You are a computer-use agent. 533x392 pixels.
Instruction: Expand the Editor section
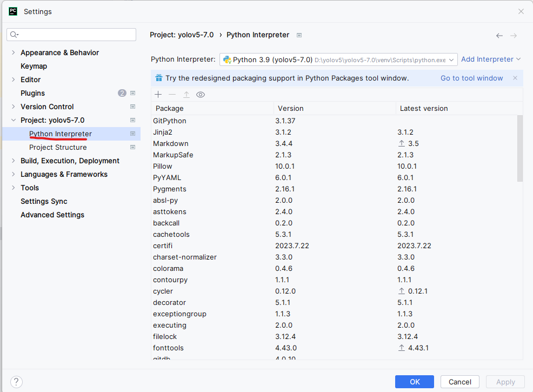pyautogui.click(x=14, y=79)
